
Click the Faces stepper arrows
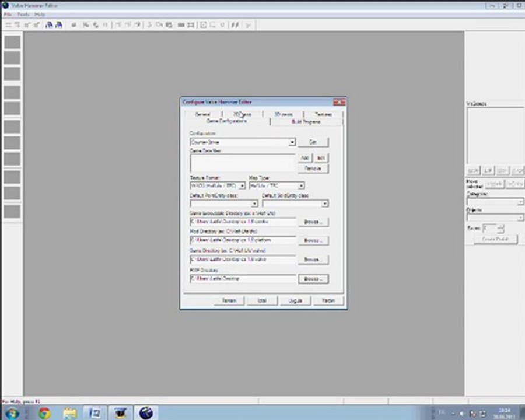click(501, 229)
